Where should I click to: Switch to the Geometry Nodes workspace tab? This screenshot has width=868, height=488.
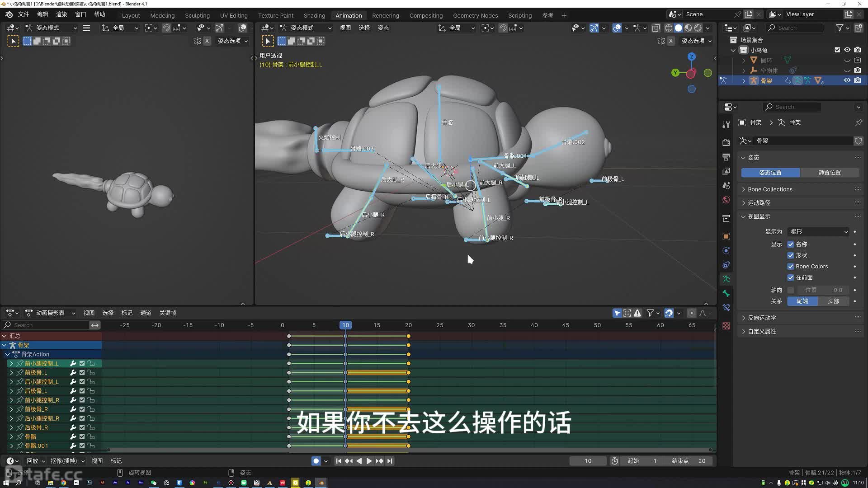coord(475,15)
